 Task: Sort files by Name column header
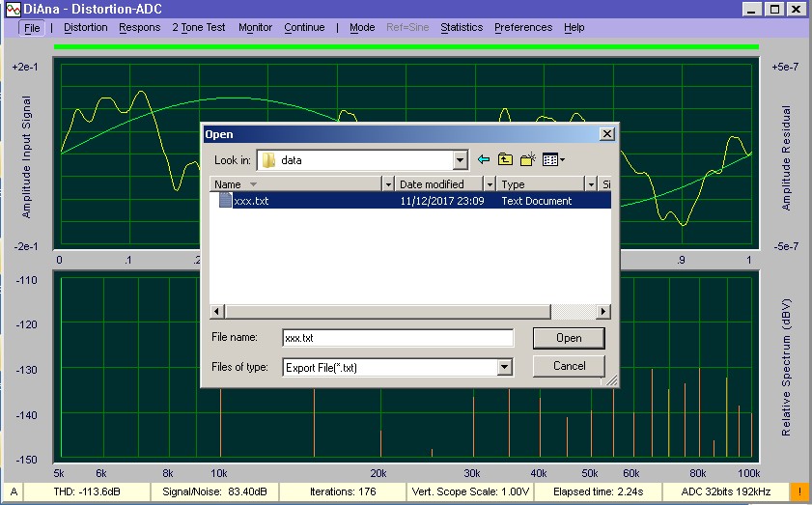tap(296, 184)
